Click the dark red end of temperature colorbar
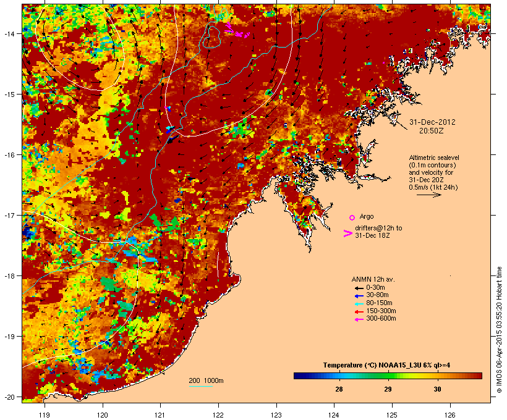The width and height of the screenshot is (507, 420). 478,376
